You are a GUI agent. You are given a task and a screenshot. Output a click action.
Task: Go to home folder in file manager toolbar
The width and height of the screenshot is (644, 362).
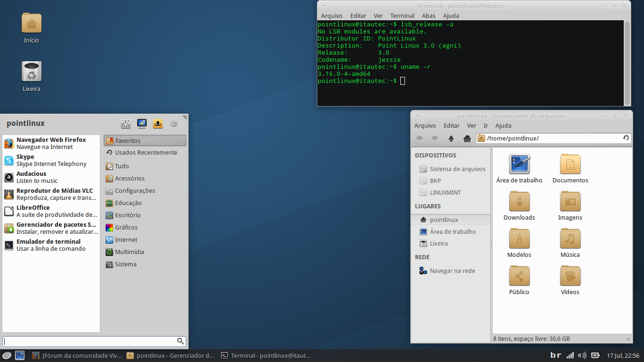point(467,138)
